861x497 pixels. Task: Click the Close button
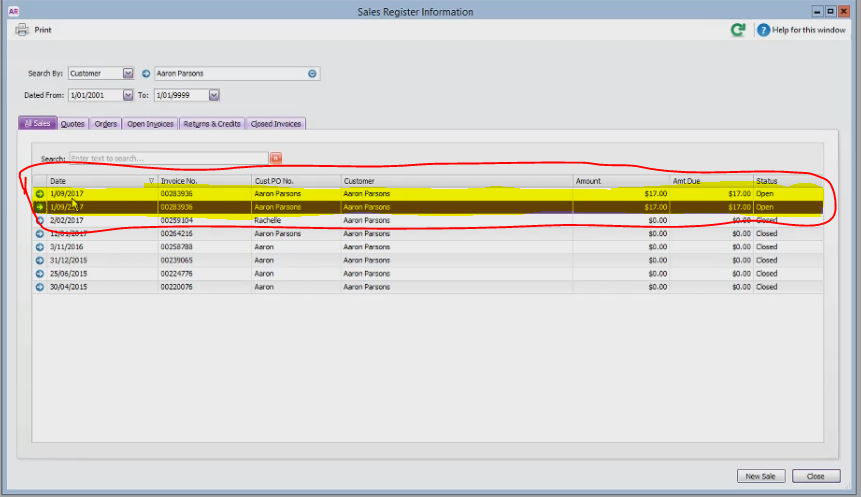click(816, 476)
